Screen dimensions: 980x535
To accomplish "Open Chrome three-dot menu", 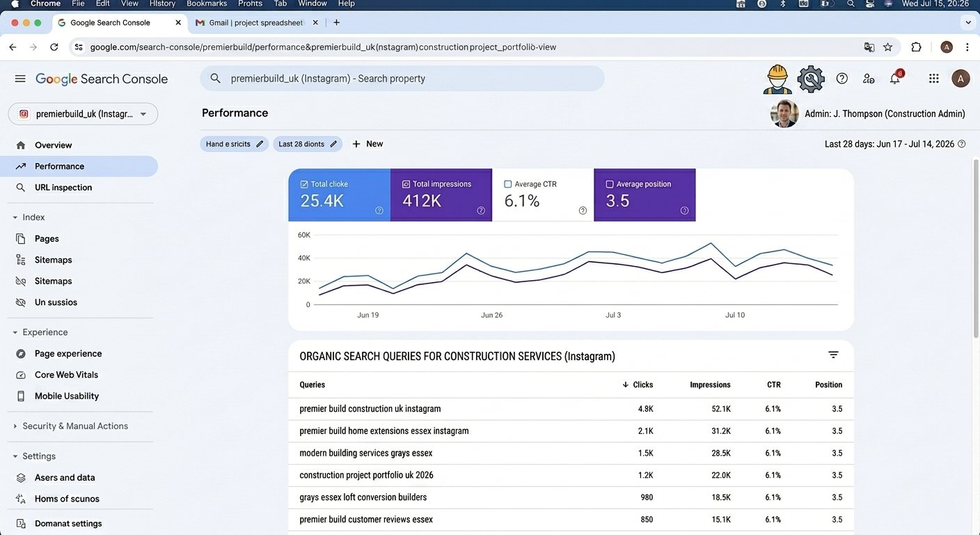I will [x=967, y=47].
